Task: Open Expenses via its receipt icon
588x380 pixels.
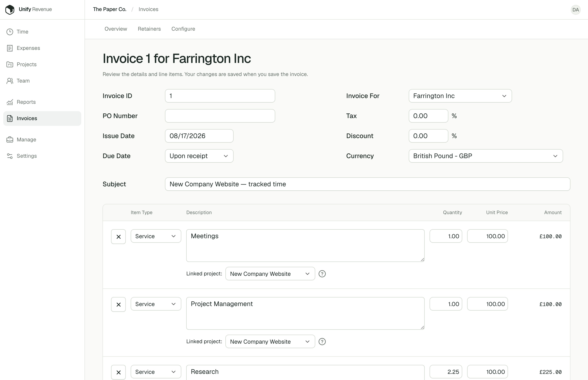Action: (10, 48)
